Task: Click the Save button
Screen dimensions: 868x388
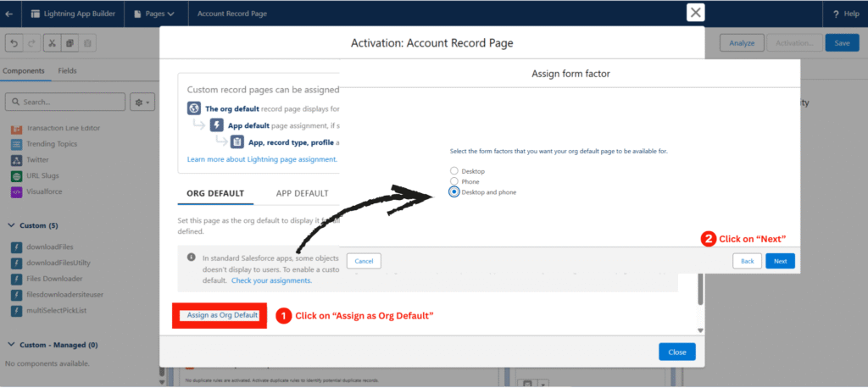Action: 842,43
